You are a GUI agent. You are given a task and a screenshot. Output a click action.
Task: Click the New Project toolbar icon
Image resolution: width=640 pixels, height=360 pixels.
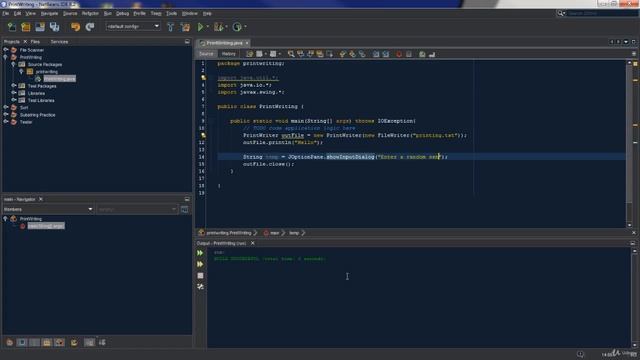click(x=26, y=27)
